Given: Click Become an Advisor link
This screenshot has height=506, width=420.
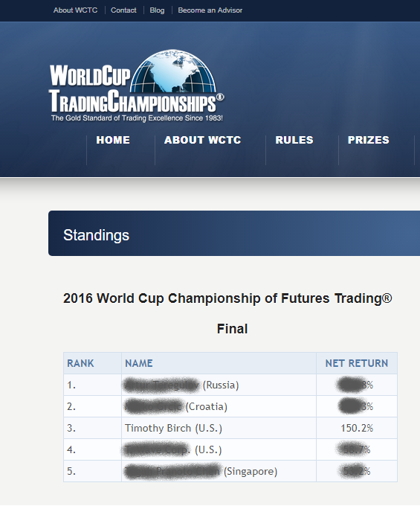Looking at the screenshot, I should coord(210,10).
